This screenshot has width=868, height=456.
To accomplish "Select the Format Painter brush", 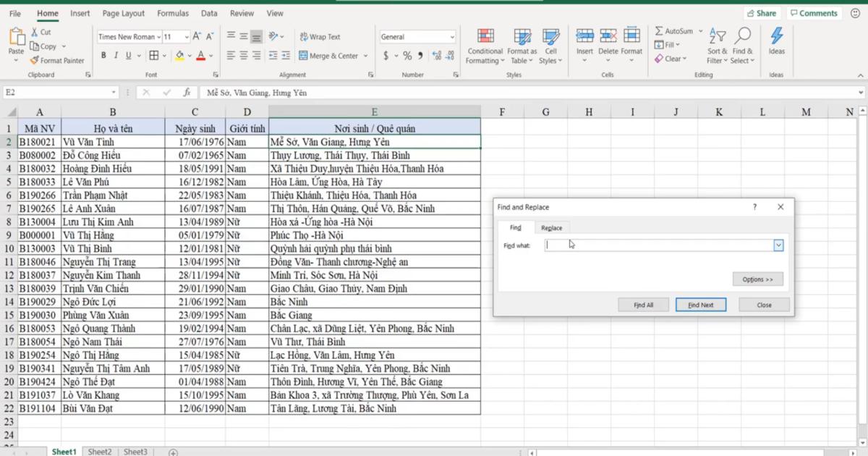I will (35, 61).
